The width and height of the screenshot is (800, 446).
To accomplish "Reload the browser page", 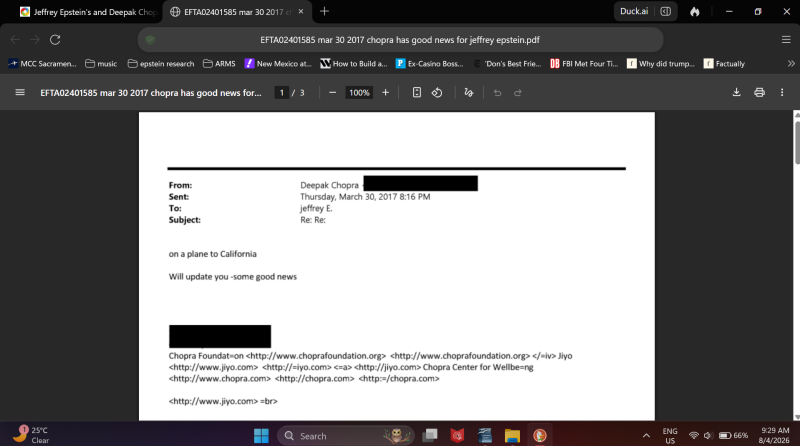I will tap(55, 40).
